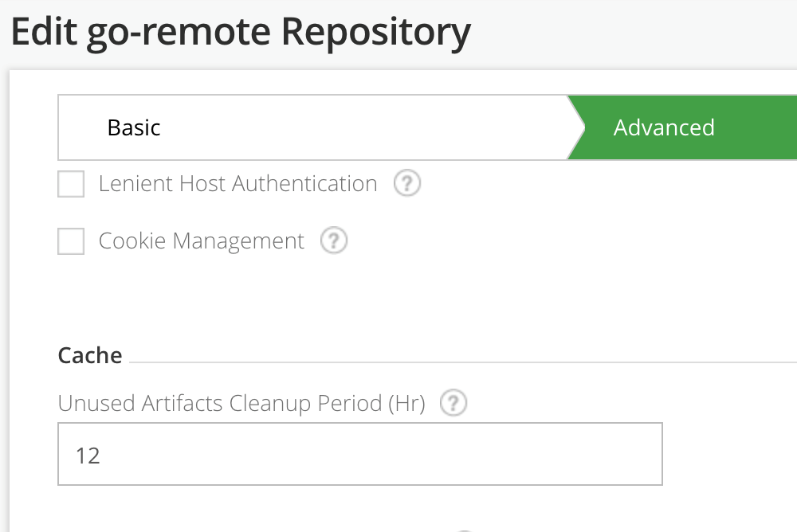Click the Lenient Host Authentication help icon
Viewport: 797px width, 532px height.
coord(407,184)
